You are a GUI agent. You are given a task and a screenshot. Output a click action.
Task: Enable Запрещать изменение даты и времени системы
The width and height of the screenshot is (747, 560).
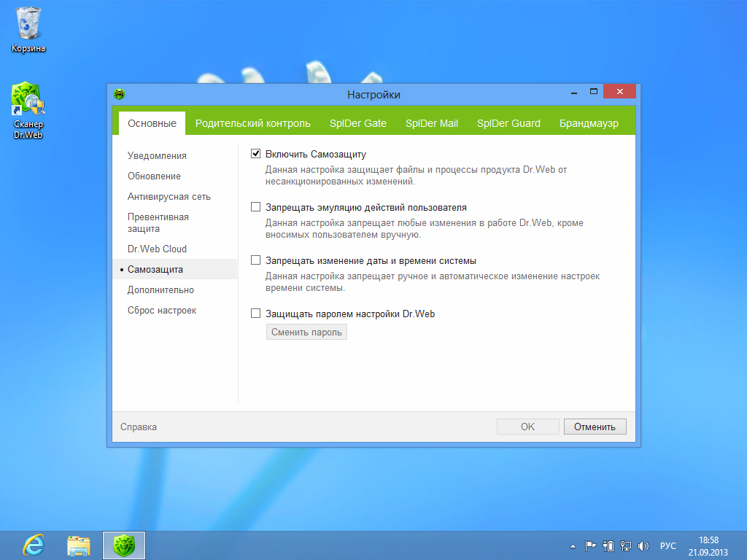(x=256, y=260)
